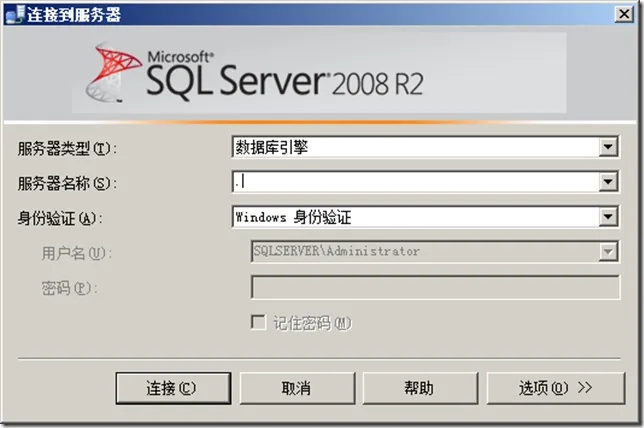The image size is (644, 428).
Task: Click the 服务器类型(T) label
Action: tap(67, 148)
